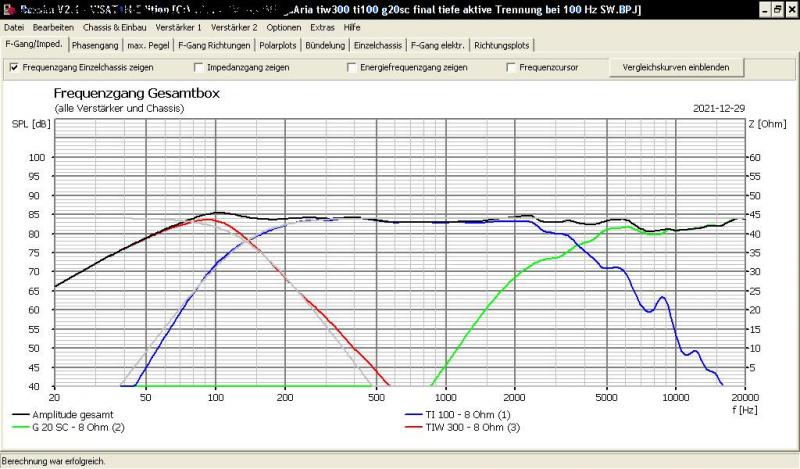The height and width of the screenshot is (469, 800).
Task: Open the Chassis & Einbau menu
Action: [114, 28]
